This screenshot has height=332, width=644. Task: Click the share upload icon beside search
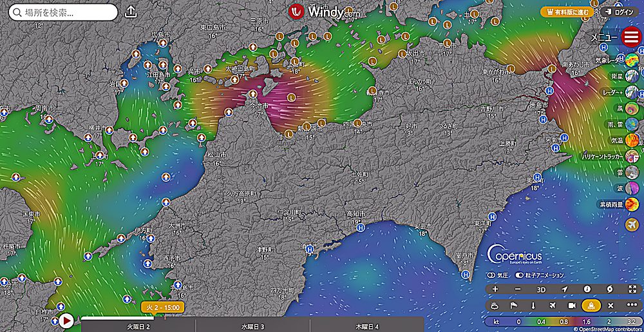(131, 12)
